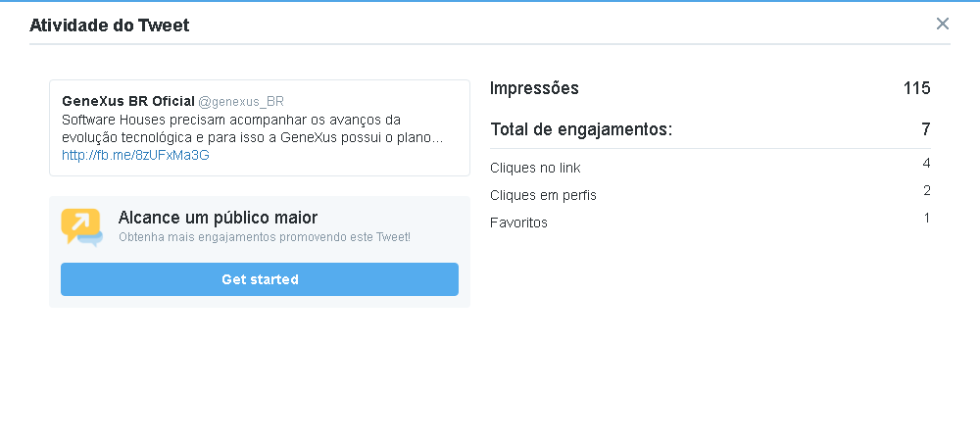This screenshot has width=980, height=445.
Task: Click the Cliques no link row label
Action: coord(536,169)
